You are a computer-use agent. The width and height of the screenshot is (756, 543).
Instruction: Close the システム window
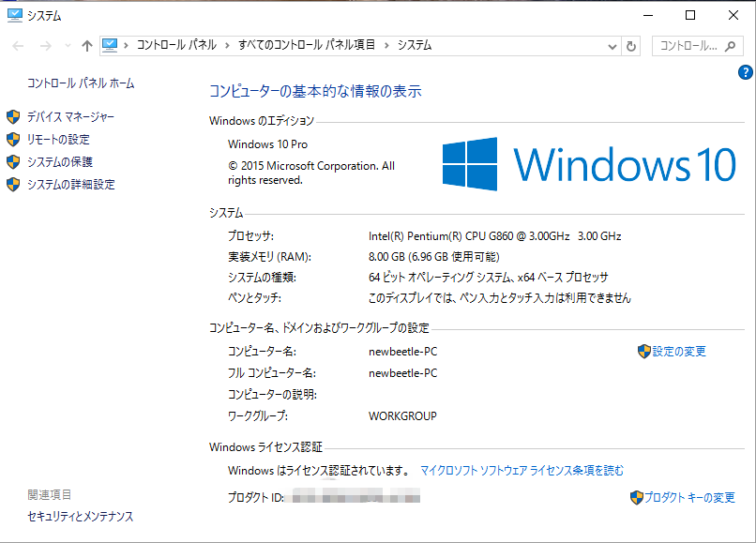[733, 15]
